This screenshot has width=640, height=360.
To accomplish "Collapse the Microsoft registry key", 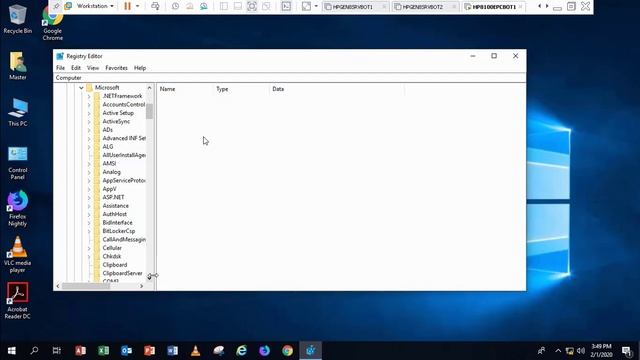I will (81, 88).
